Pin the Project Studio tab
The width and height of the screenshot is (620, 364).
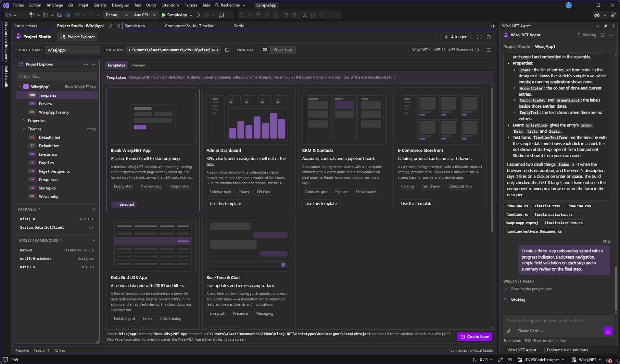pos(111,26)
